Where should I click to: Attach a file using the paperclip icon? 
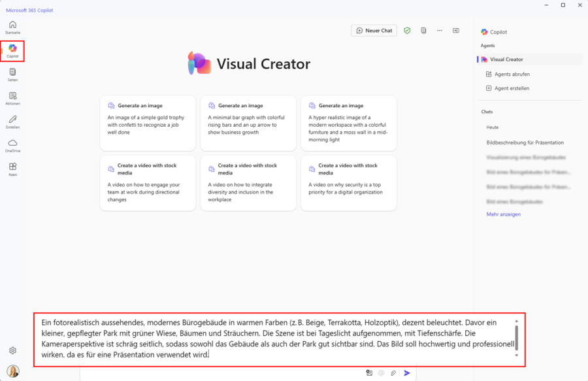[393, 373]
